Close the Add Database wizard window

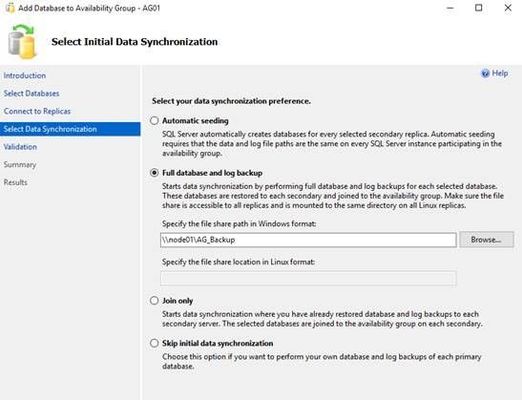508,8
